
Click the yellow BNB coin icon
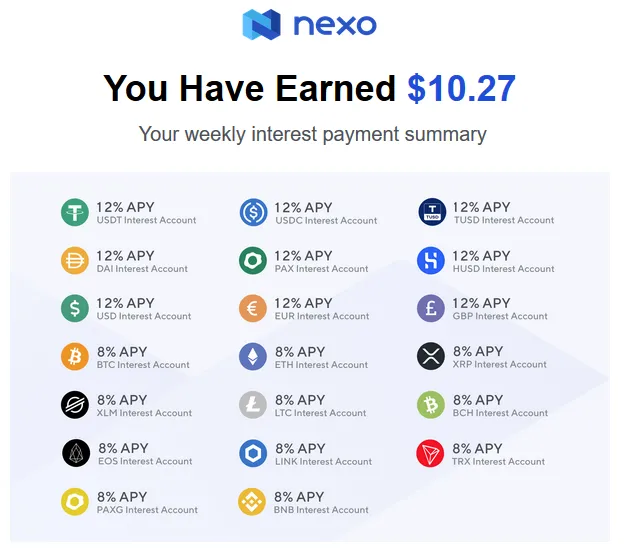coord(252,502)
